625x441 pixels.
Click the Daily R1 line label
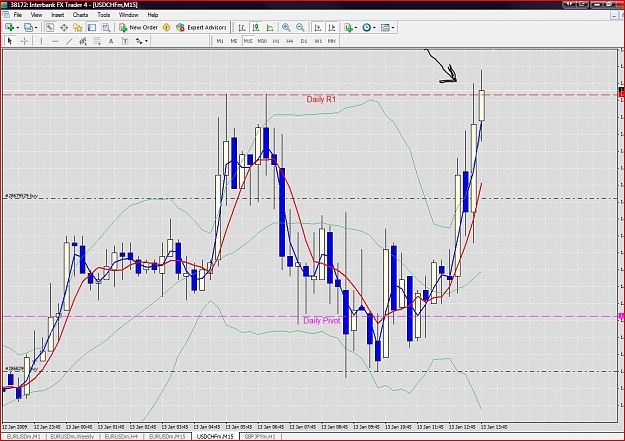[x=321, y=99]
